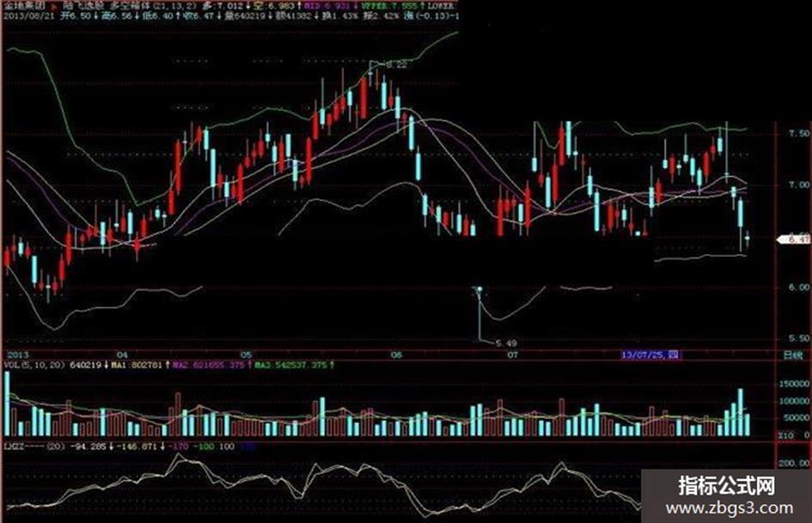Click the 空:6.983 indicator value

pyautogui.click(x=273, y=6)
